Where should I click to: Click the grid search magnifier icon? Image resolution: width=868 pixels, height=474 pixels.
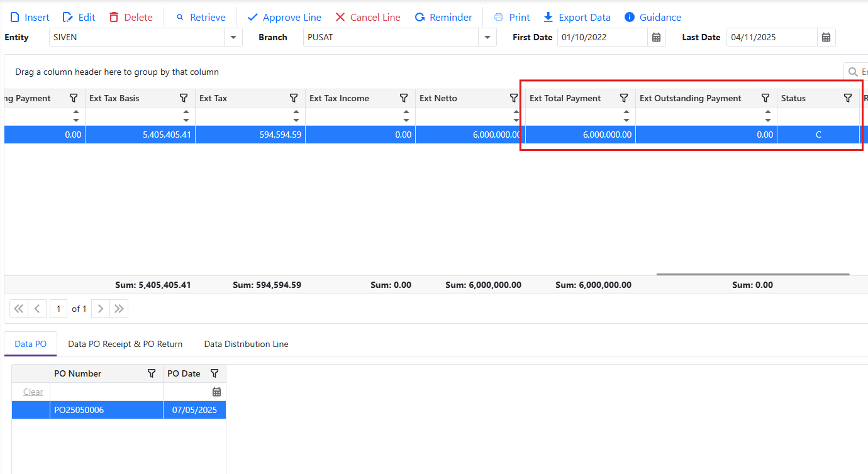pos(854,72)
